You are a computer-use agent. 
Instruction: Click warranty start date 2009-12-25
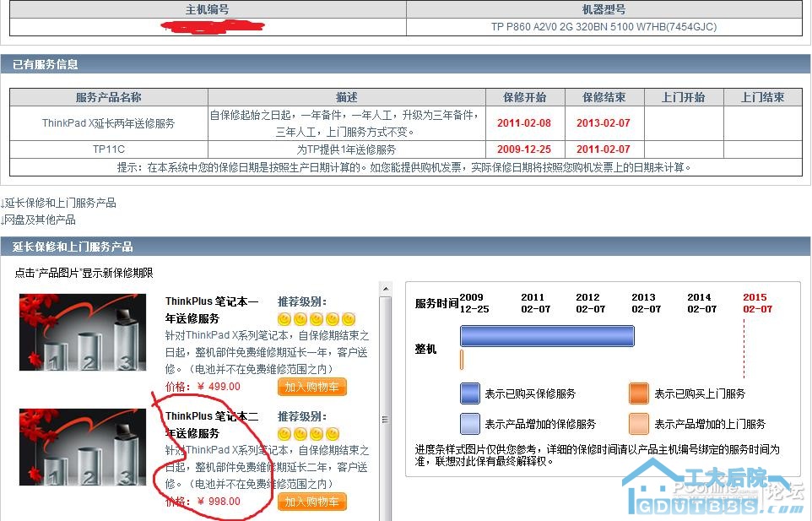click(524, 149)
